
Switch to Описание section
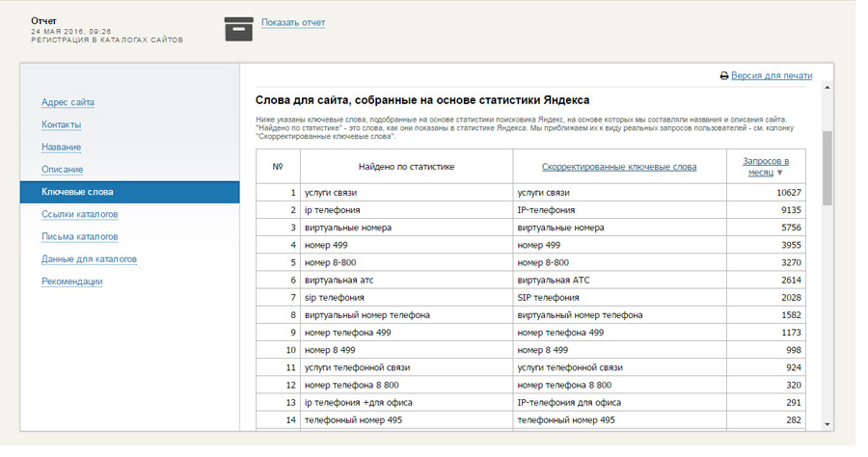pyautogui.click(x=62, y=169)
